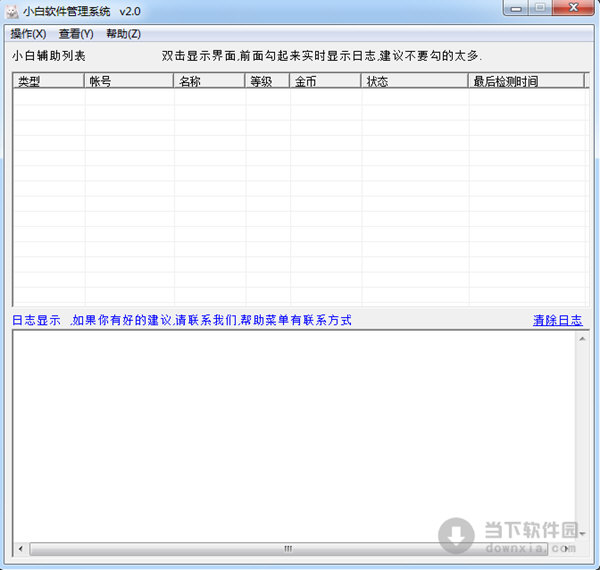Open the 帮助(Z) menu
This screenshot has height=570, width=600.
[123, 34]
